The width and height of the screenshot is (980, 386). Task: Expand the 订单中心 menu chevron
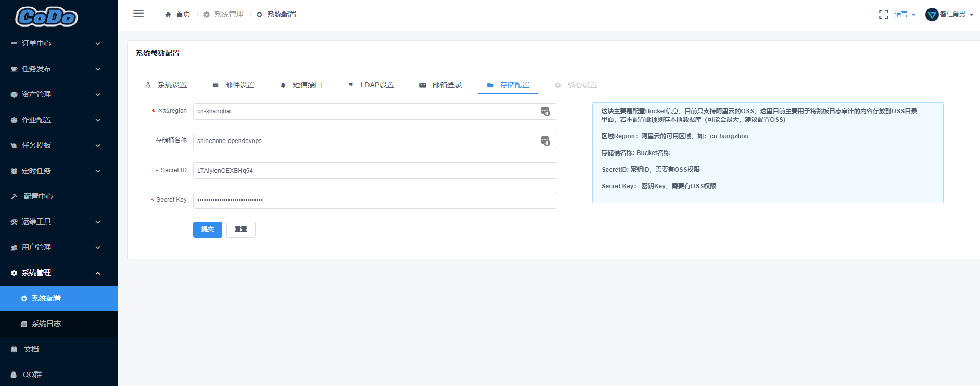click(98, 44)
